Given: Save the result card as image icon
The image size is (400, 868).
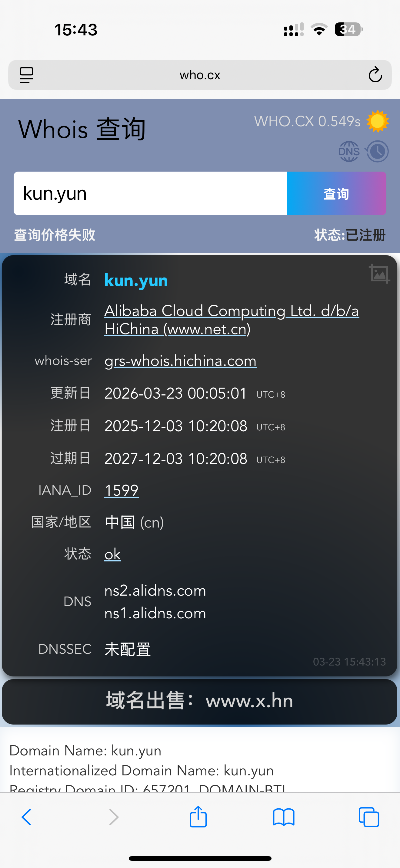Looking at the screenshot, I should (x=379, y=274).
